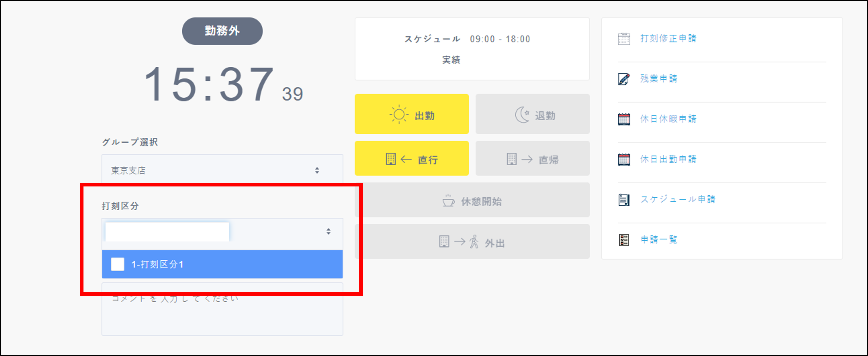Open the 休日休暇申請 link
868x356 pixels.
668,118
